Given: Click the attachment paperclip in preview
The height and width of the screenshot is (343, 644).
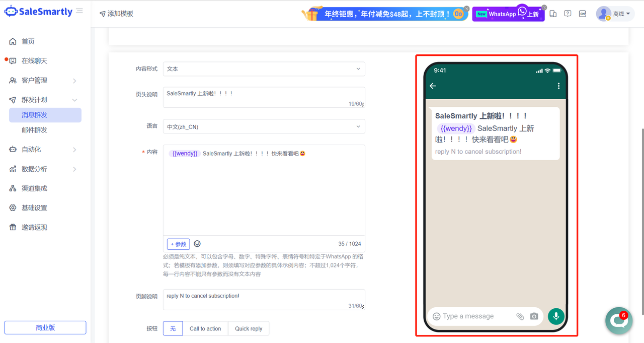Looking at the screenshot, I should point(520,316).
